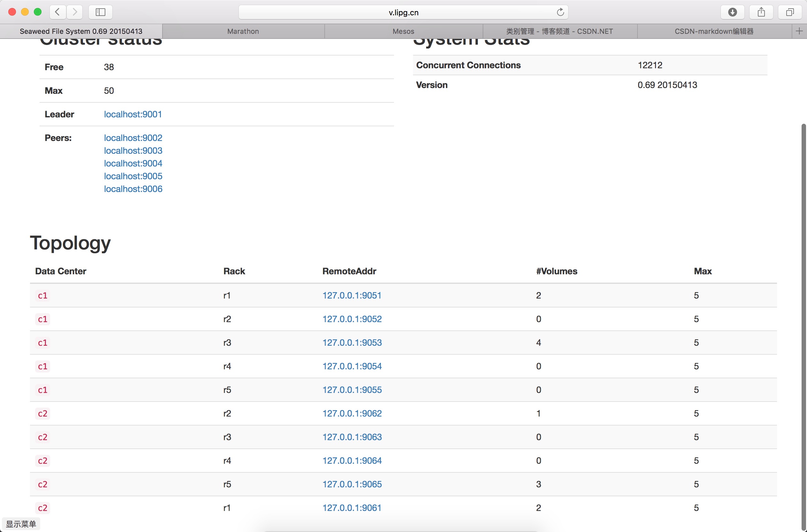Open the 类别管理 - 博客频道 - CSDN.NET tab

coord(560,31)
